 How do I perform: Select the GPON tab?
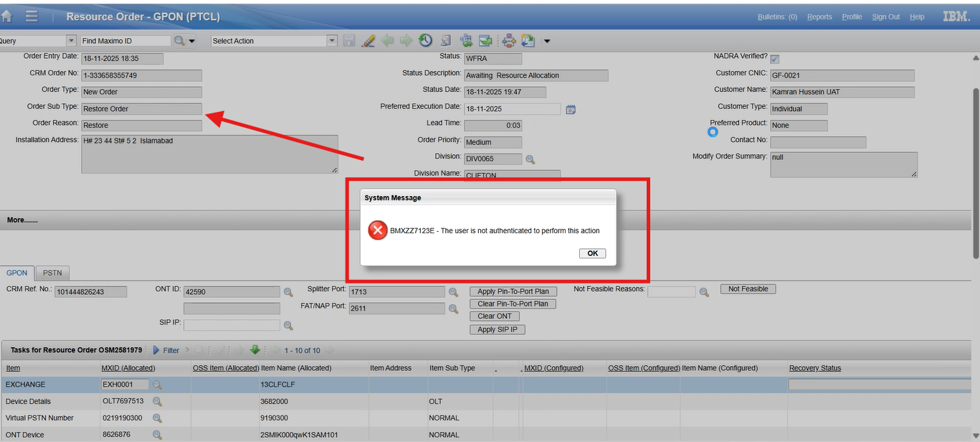(17, 273)
